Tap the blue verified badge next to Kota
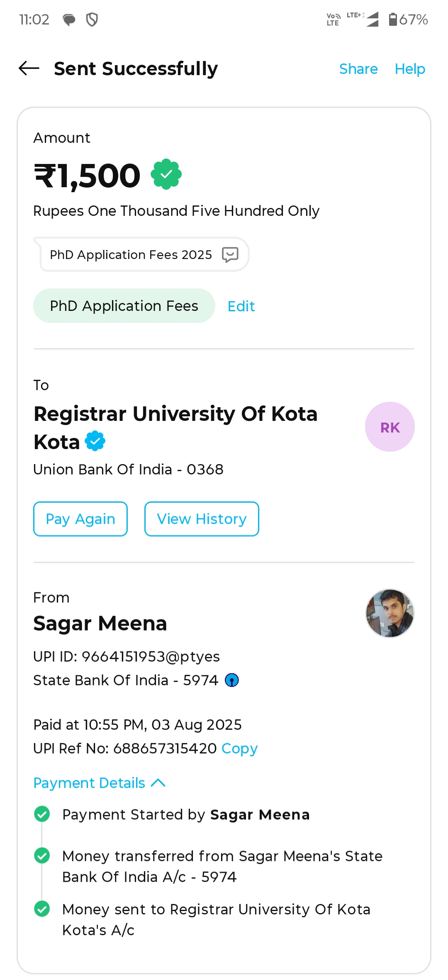This screenshot has height=980, width=448. pyautogui.click(x=95, y=441)
